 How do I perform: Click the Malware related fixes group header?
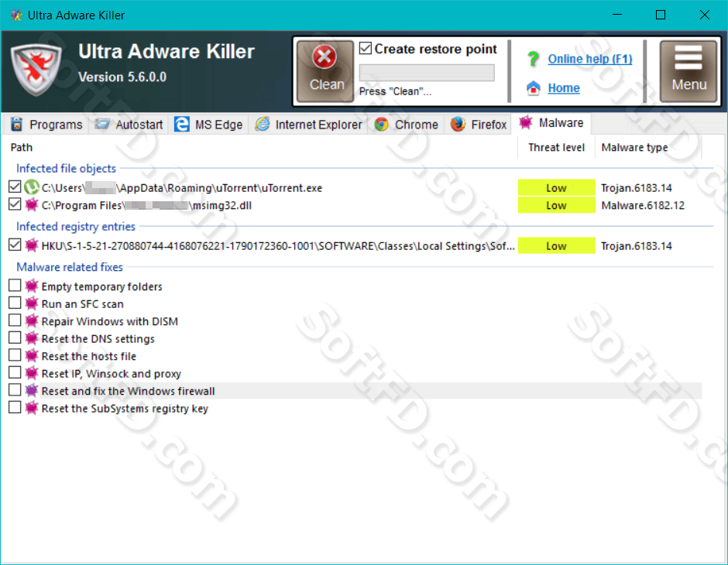tap(70, 267)
